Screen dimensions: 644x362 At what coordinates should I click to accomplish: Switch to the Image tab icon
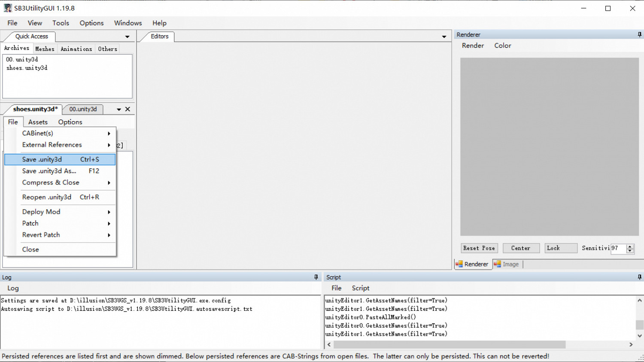pos(498,264)
